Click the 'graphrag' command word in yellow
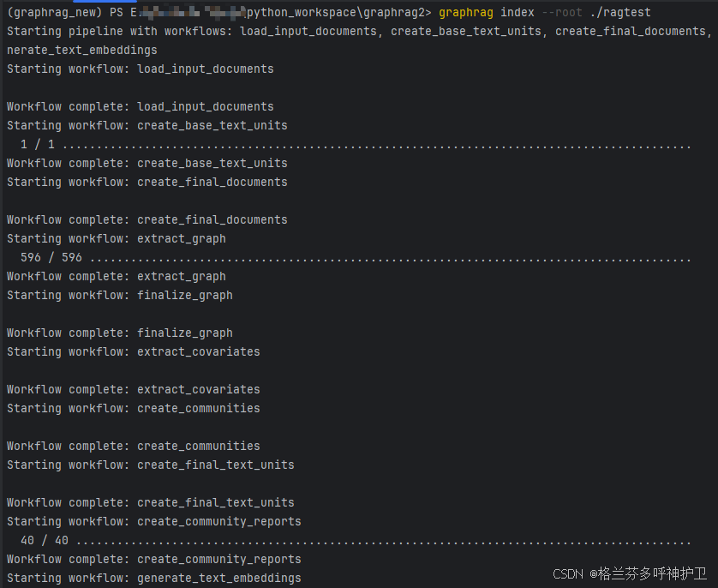The image size is (718, 588). [466, 12]
